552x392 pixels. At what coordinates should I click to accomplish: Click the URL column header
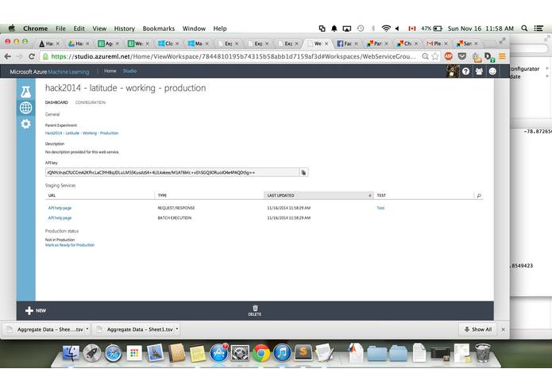100,195
